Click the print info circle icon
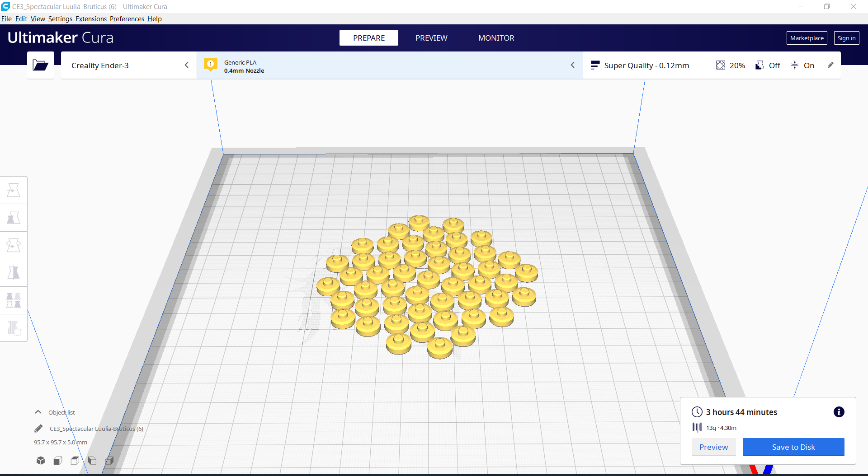Screen dimensions: 868x476 click(x=839, y=412)
